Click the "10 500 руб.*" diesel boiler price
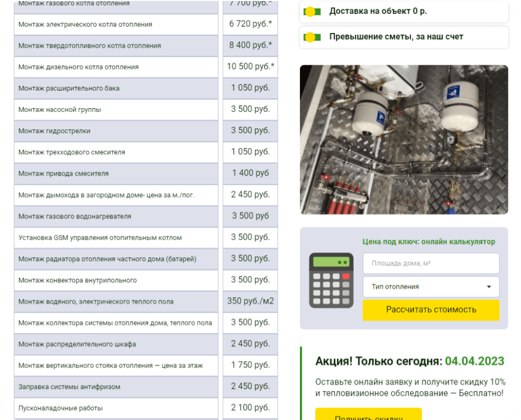The width and height of the screenshot is (521, 420). 250,66
